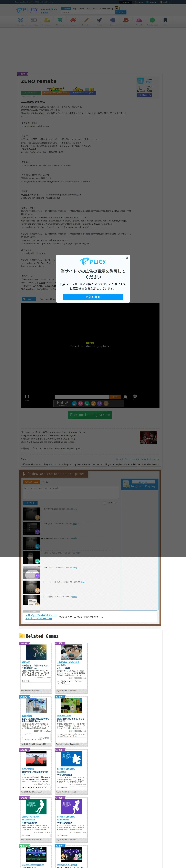This screenshot has width=186, height=868.
Task: Pick the pink Mini LP emoticon
Action: (80, 403)
